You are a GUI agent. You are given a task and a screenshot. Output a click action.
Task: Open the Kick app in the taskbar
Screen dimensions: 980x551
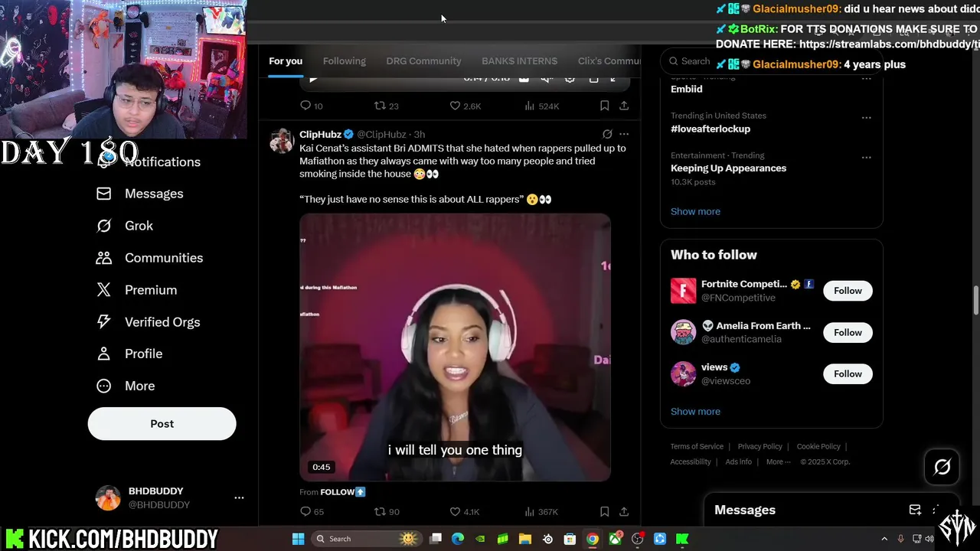tap(682, 539)
